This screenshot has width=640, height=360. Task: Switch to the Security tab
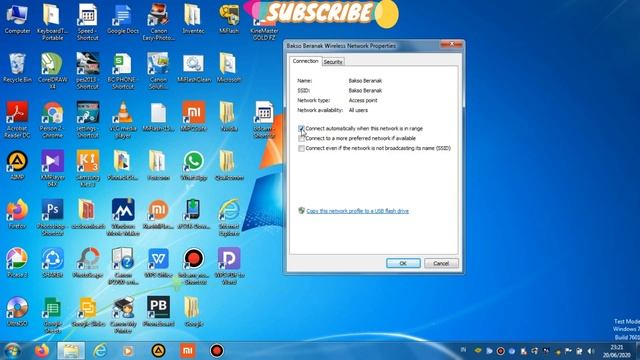tap(333, 62)
